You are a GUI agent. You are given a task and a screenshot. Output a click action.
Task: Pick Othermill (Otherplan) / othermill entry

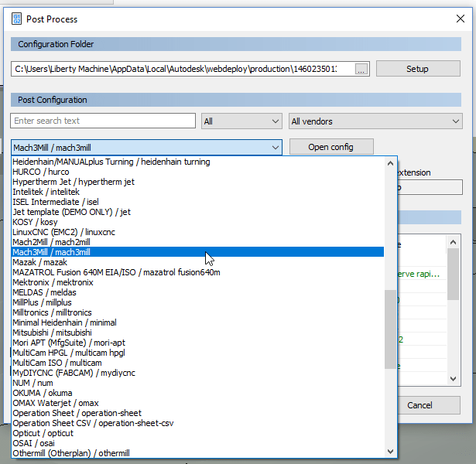coord(197,453)
